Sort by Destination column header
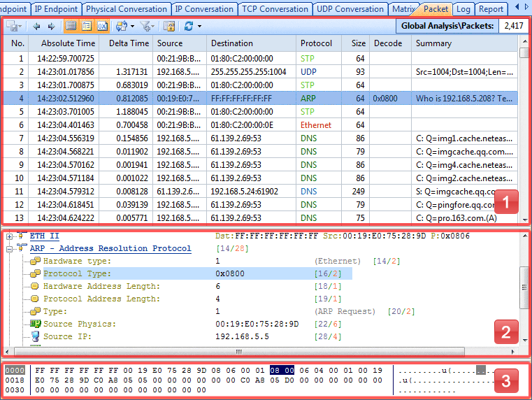532x400 pixels. 252,43
